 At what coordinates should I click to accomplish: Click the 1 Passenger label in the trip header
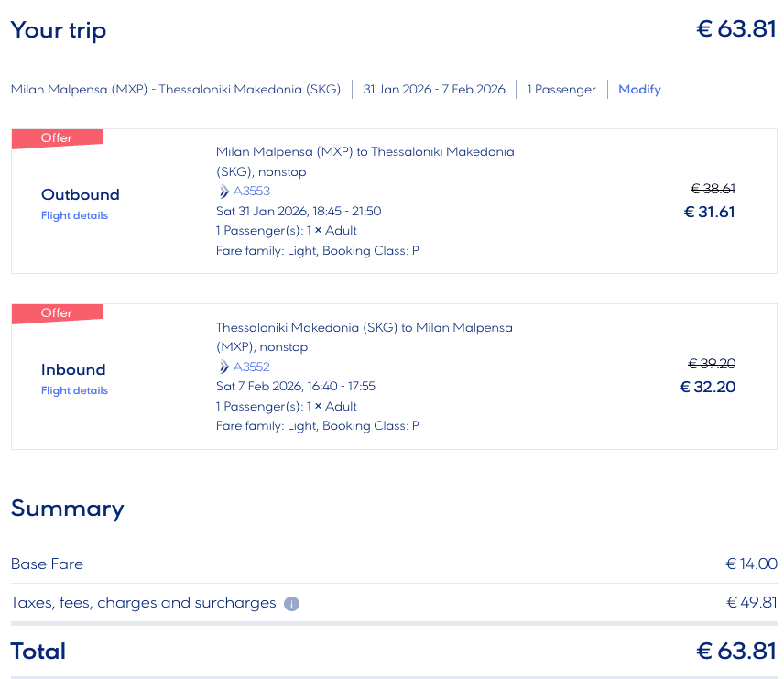coord(561,90)
